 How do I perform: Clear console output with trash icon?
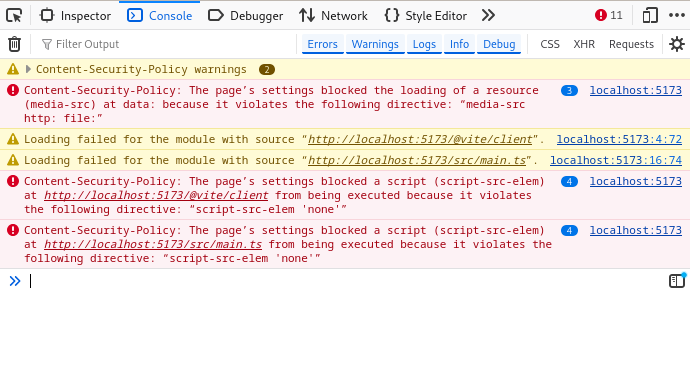tap(15, 44)
